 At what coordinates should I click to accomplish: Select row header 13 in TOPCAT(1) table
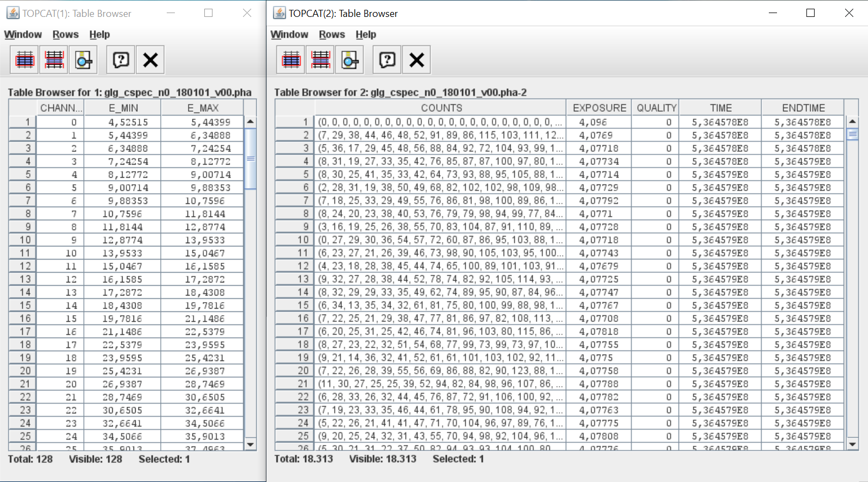[x=23, y=279]
